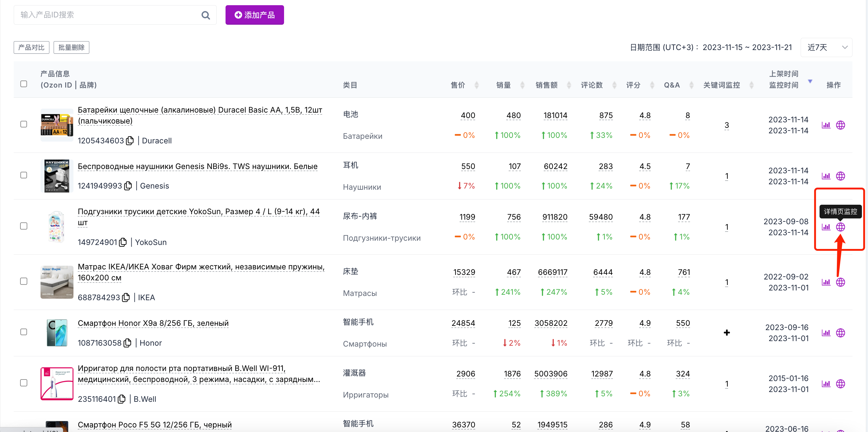
Task: Open chart icon for Genesis row
Action: click(x=826, y=176)
